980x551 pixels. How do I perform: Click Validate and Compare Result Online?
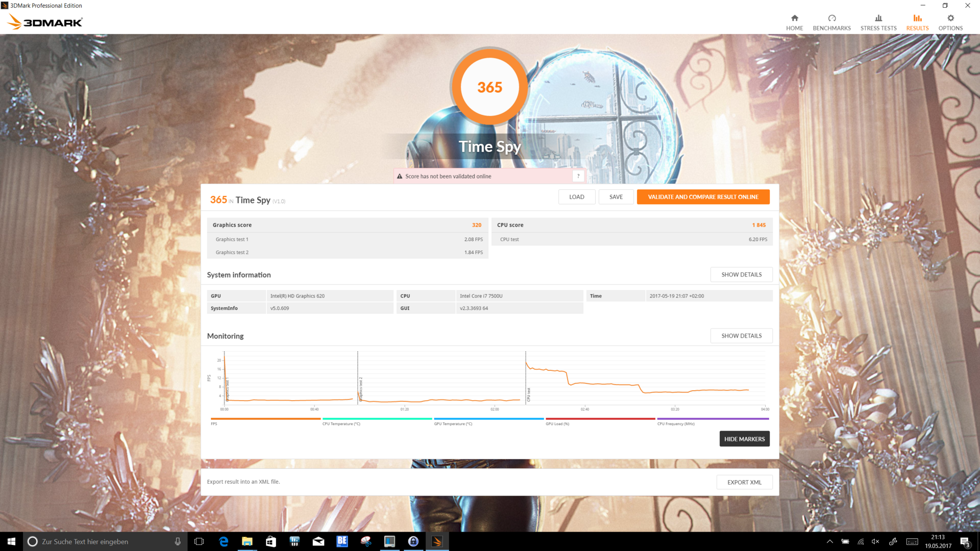click(703, 197)
